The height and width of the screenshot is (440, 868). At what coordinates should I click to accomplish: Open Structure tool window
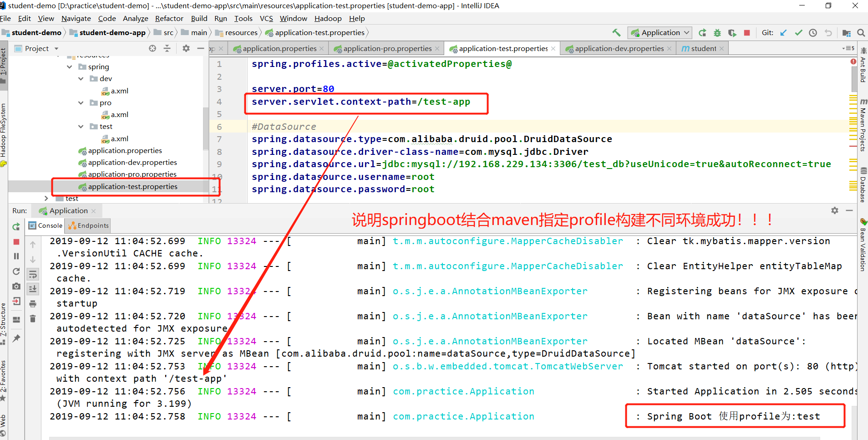pos(4,324)
